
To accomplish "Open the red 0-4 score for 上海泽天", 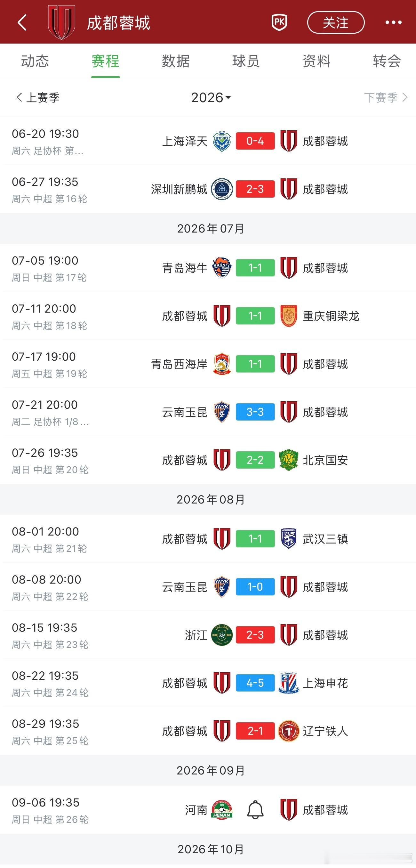I will click(x=255, y=141).
